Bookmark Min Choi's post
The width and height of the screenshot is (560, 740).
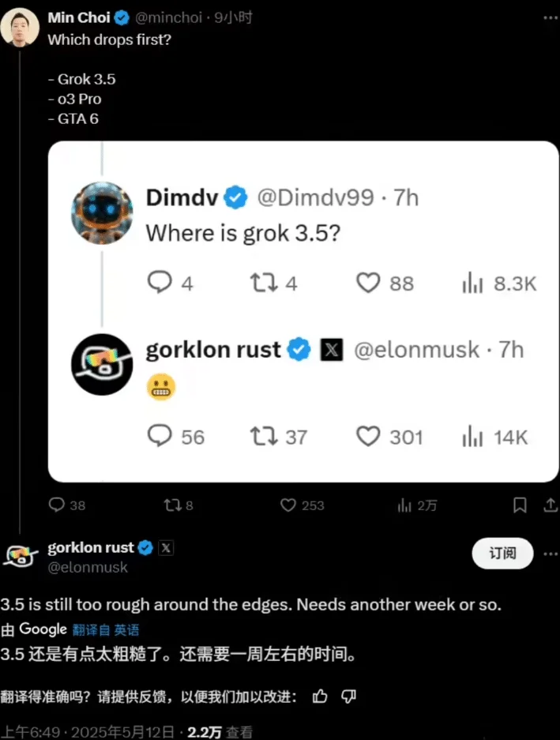tap(520, 505)
